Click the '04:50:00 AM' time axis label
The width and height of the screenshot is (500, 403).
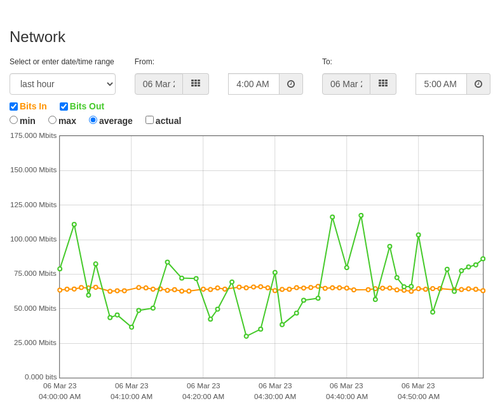[x=418, y=397]
